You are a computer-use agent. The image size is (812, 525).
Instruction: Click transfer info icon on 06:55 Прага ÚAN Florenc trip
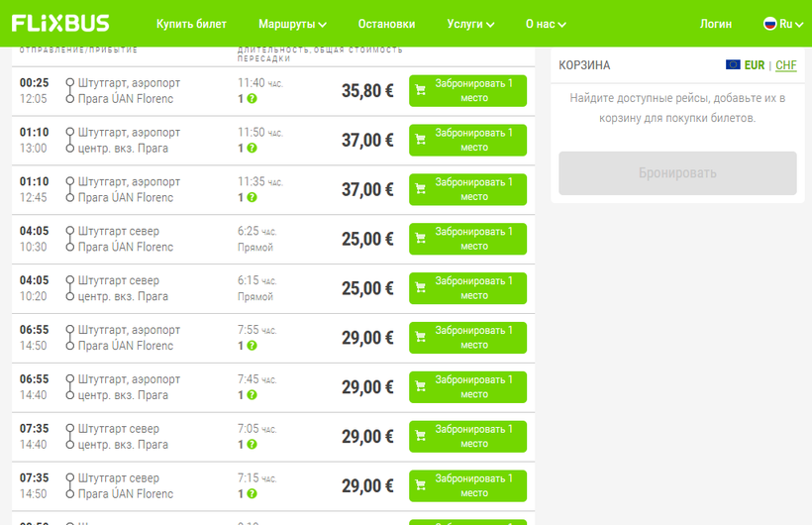click(x=252, y=346)
